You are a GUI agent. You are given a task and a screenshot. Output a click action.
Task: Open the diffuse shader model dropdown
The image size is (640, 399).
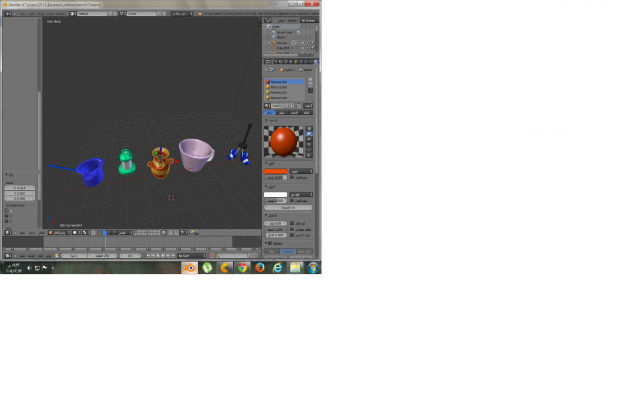click(301, 171)
